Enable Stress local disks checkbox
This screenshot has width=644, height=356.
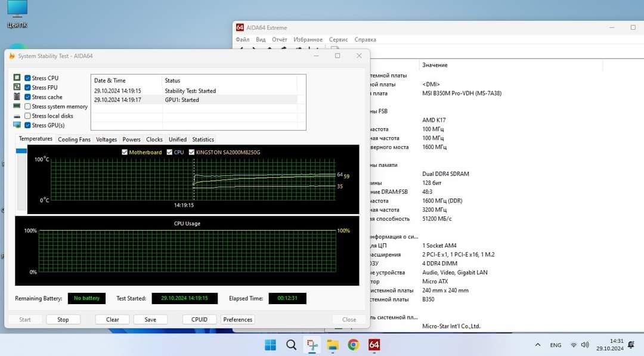point(27,116)
